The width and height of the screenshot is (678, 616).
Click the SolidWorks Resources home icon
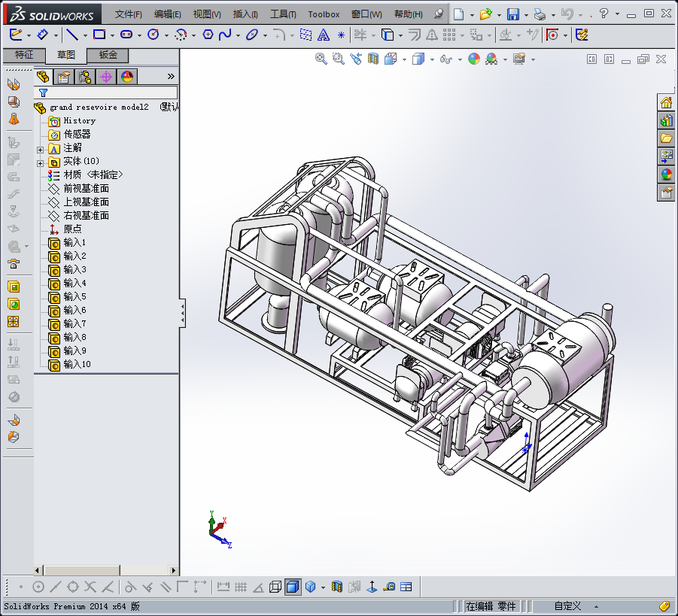(x=666, y=103)
